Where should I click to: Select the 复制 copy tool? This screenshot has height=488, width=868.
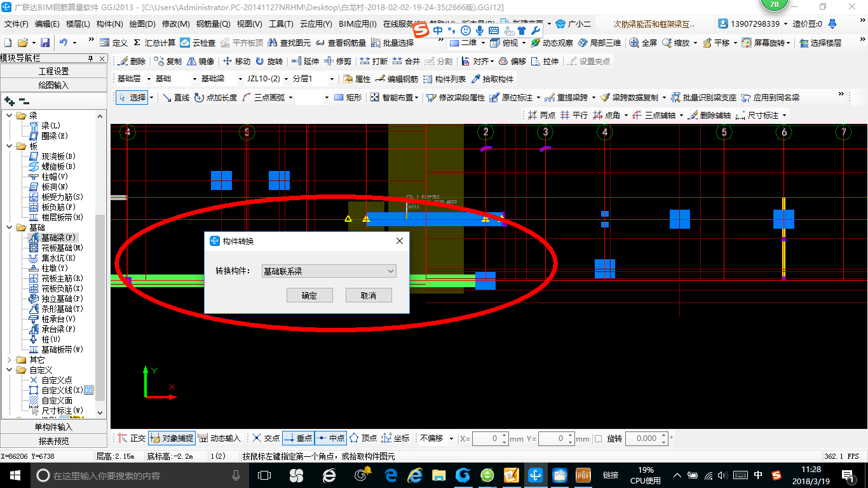click(168, 62)
